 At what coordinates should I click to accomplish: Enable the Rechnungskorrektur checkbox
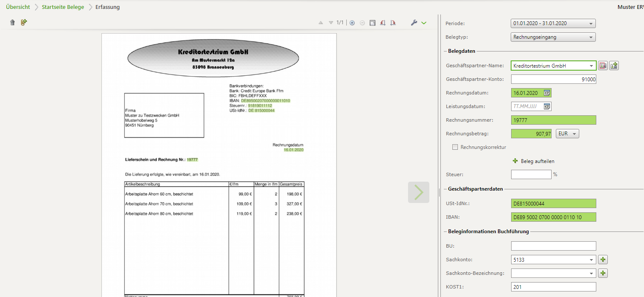click(455, 147)
